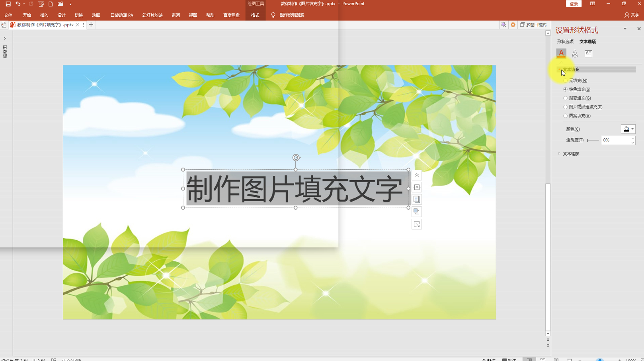644x361 pixels.
Task: Switch to the 切换 ribbon tab
Action: tap(79, 15)
